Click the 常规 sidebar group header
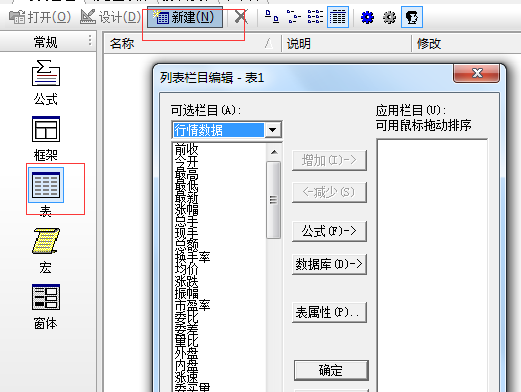The height and width of the screenshot is (392, 521). pyautogui.click(x=45, y=42)
